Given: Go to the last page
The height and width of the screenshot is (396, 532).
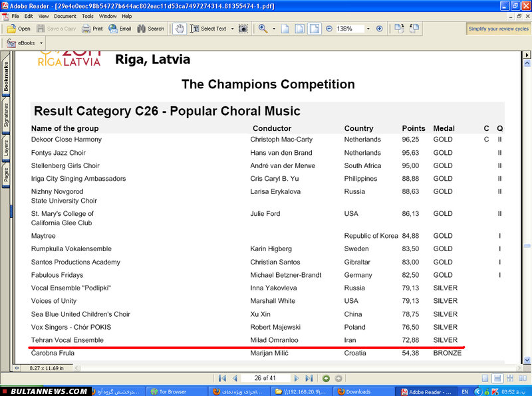Looking at the screenshot, I should (309, 378).
